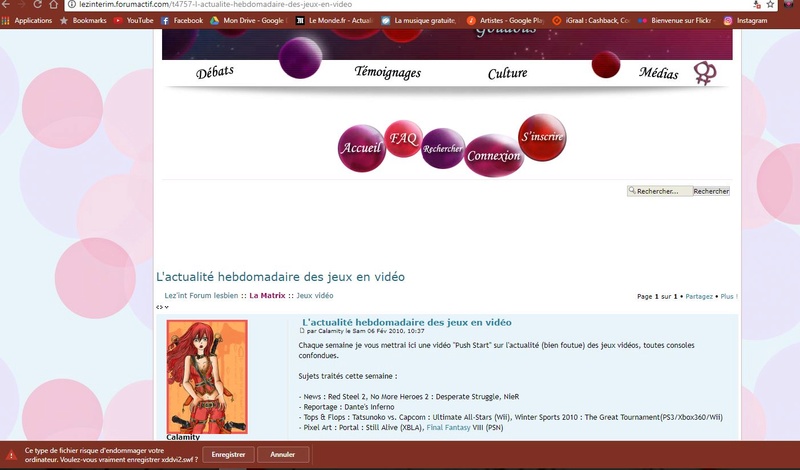Open the Rechercher bubble in the forum navigation
The width and height of the screenshot is (800, 470).
[443, 149]
